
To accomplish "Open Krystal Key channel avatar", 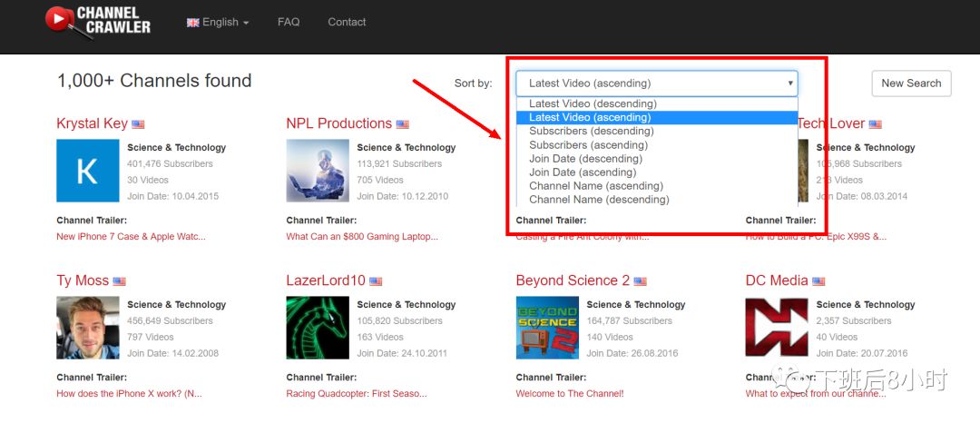I will [88, 171].
